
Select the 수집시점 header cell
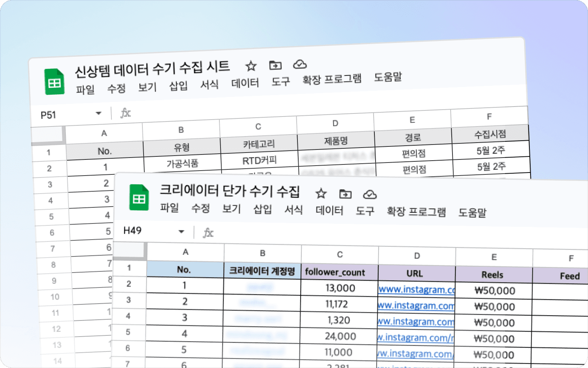coord(490,134)
